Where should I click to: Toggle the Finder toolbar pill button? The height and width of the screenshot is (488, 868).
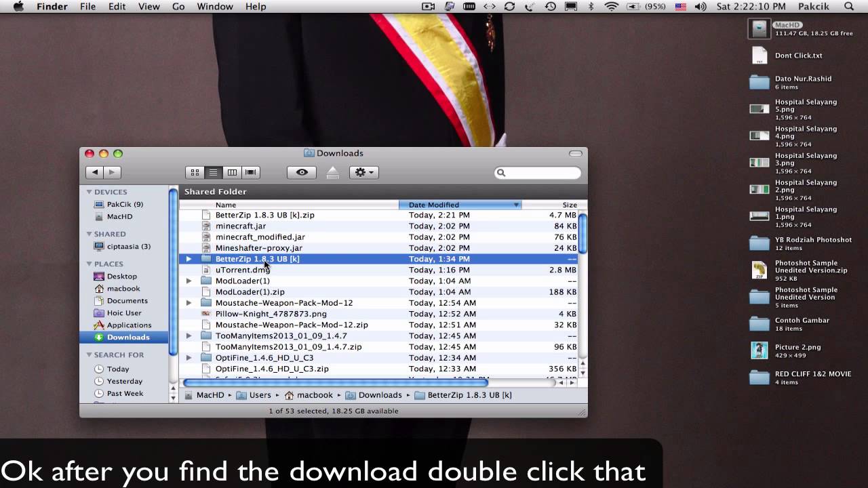pyautogui.click(x=576, y=153)
